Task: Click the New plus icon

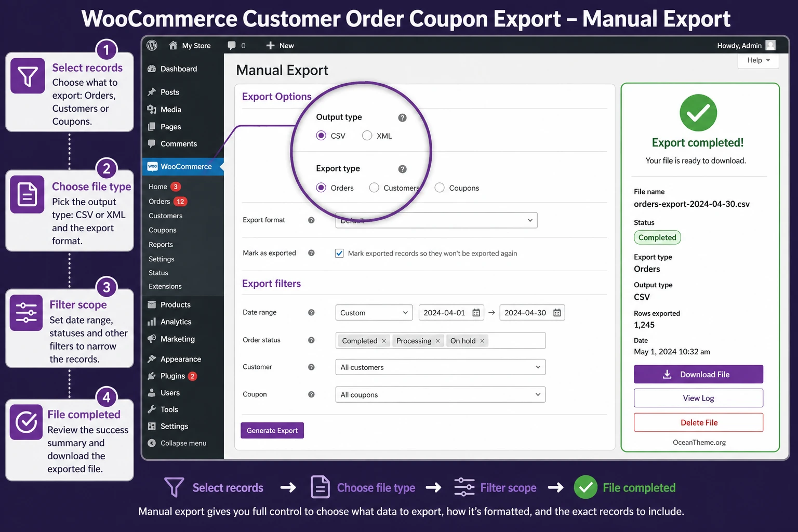Action: pyautogui.click(x=270, y=45)
